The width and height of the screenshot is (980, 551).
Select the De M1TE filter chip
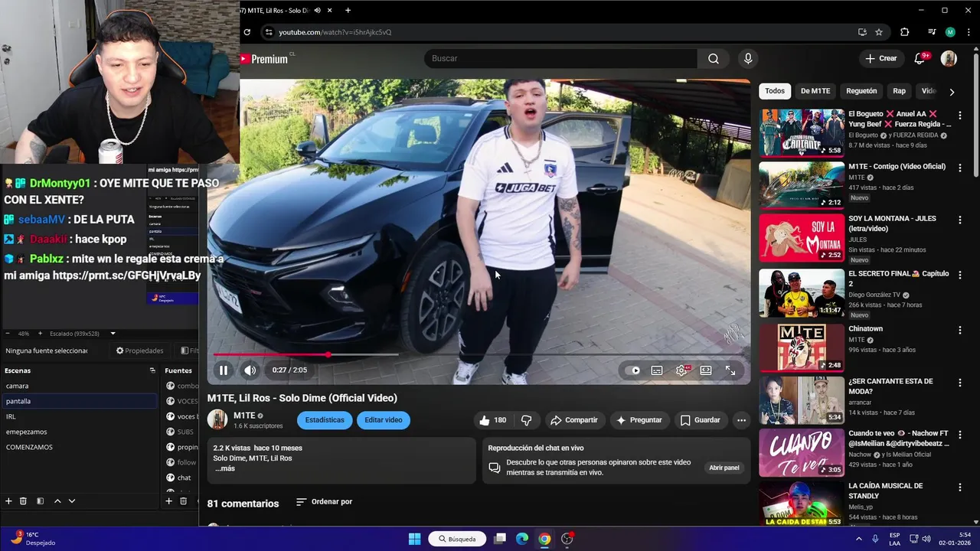[x=815, y=91]
